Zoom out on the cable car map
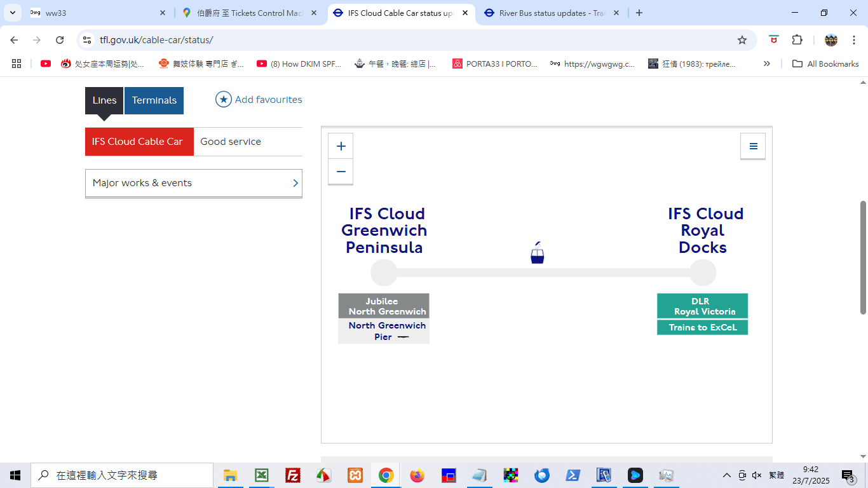 [341, 172]
